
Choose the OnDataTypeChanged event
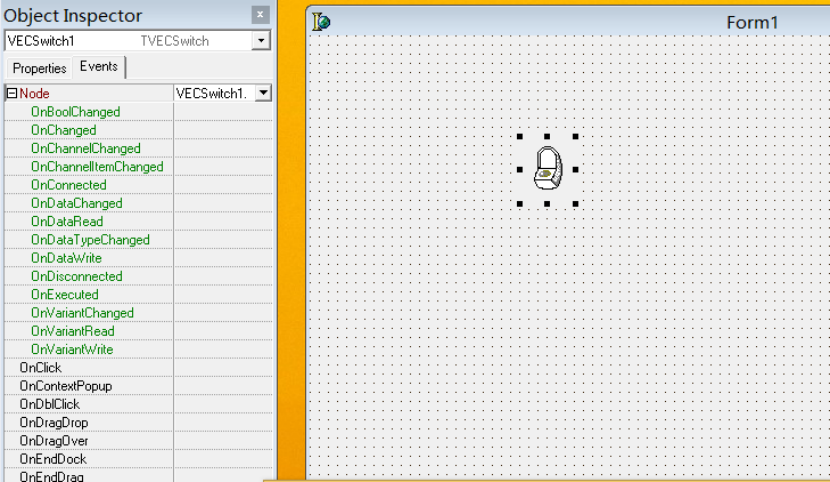(90, 240)
